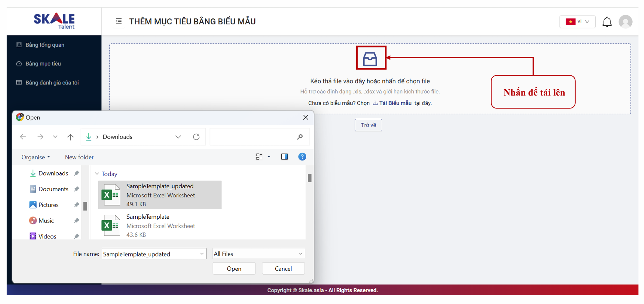The height and width of the screenshot is (304, 644).
Task: Open the Organise menu
Action: [35, 157]
